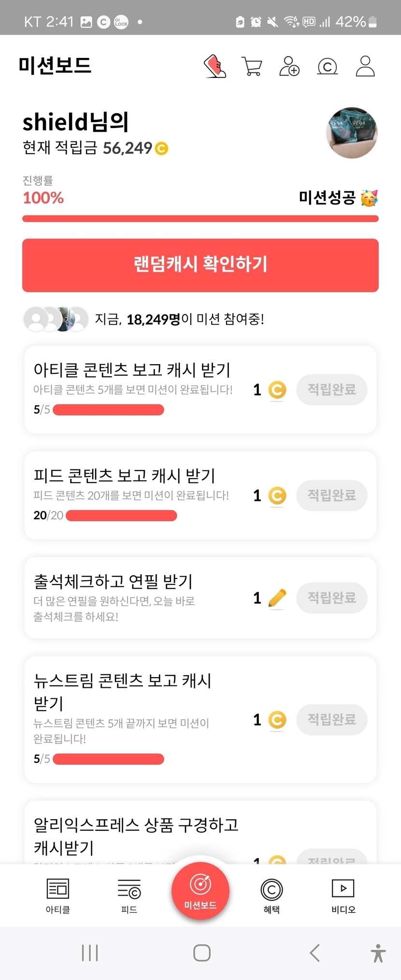Tap 적립완료 for 뉴스트림 mission
Screen dimensions: 401x980
332,720
